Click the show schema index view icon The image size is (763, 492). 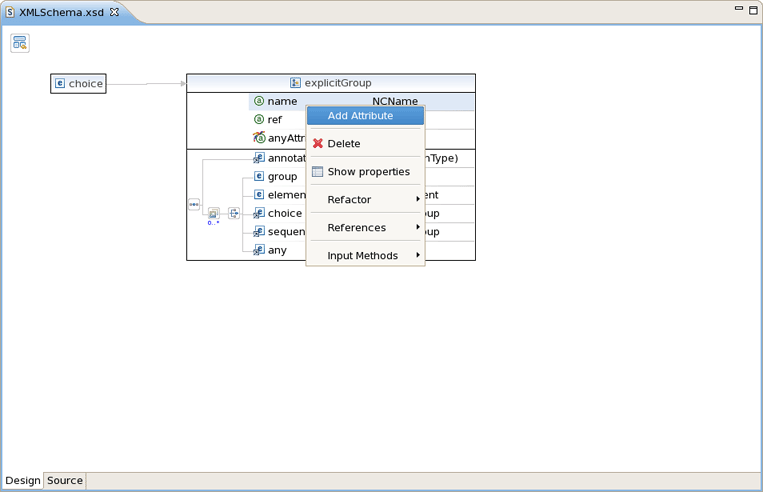20,43
